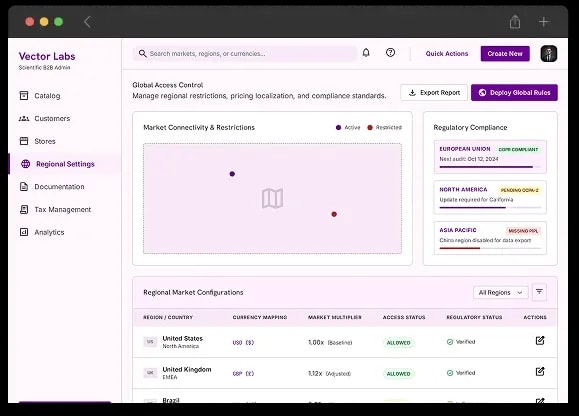Screen dimensions: 579x416
Task: Click USD ($) currency mapping
Action: [243, 343]
